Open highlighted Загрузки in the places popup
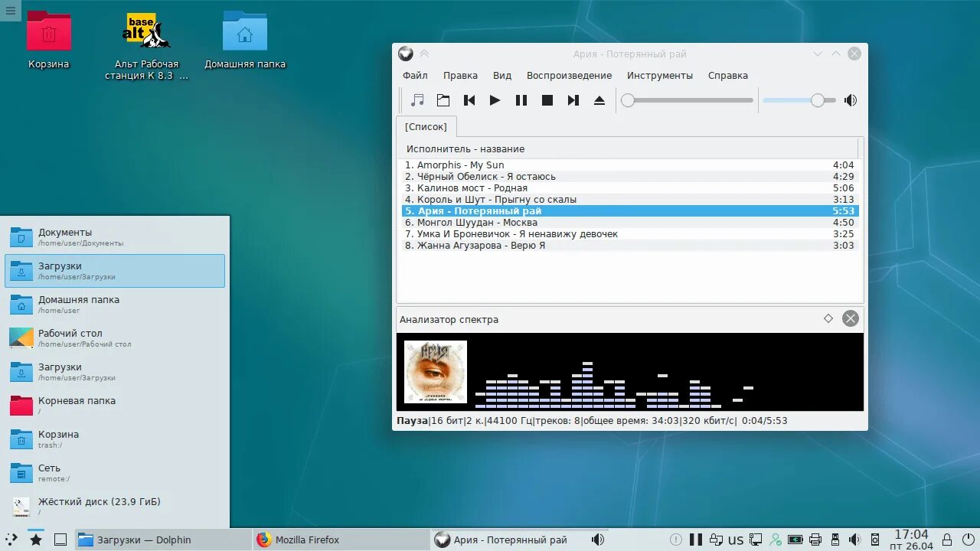 point(115,271)
